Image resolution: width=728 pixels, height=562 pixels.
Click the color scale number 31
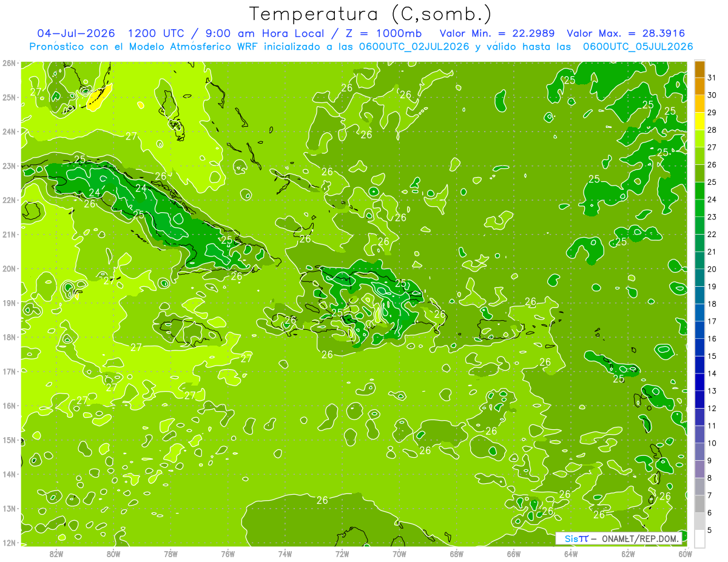pos(712,78)
